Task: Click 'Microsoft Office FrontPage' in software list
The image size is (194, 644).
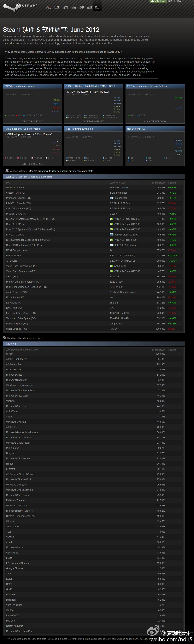Action: pyautogui.click(x=20, y=631)
